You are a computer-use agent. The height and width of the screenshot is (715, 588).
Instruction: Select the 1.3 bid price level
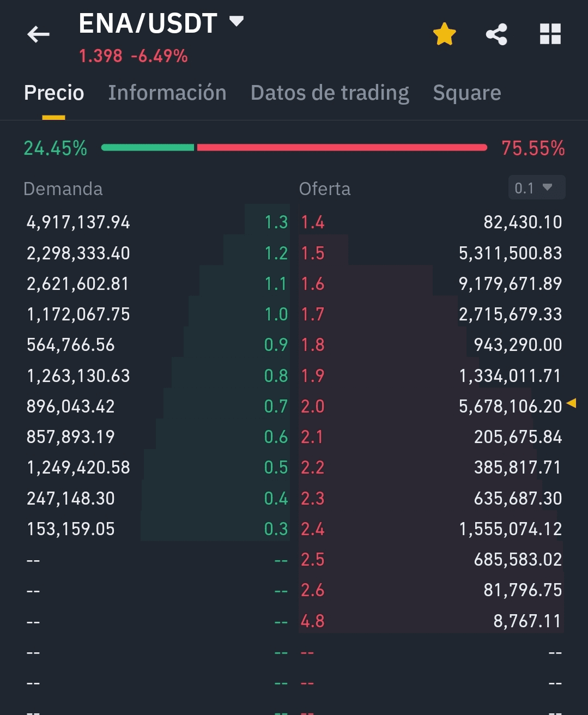tap(276, 222)
